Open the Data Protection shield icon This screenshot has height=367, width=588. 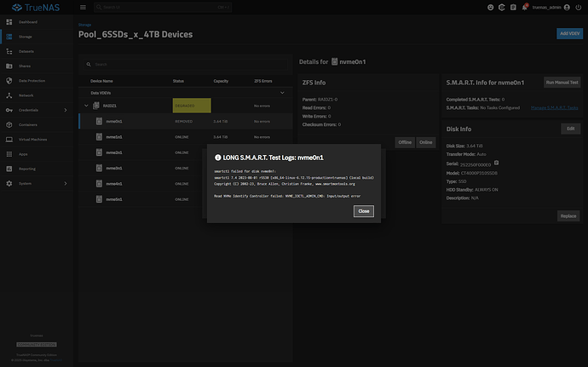click(9, 81)
